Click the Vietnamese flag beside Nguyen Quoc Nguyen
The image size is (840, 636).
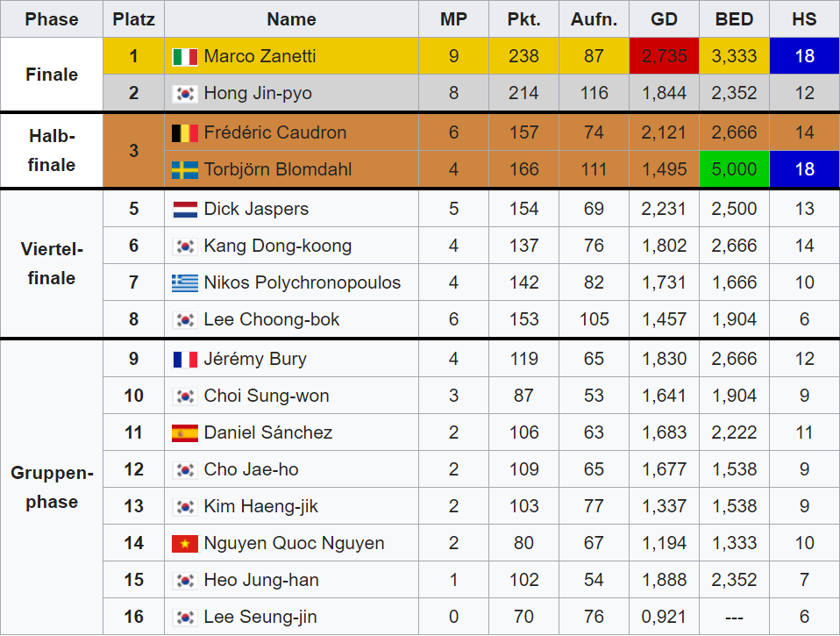(185, 543)
